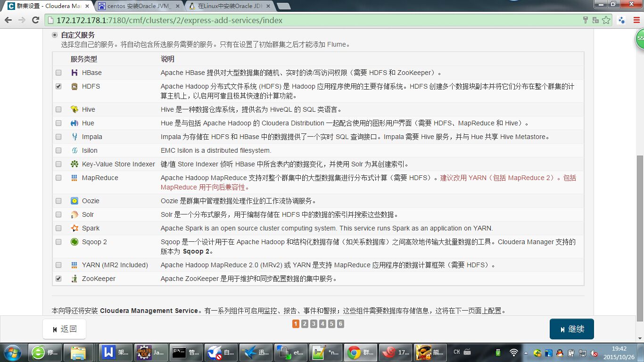644x362 pixels.
Task: Enable the YARN (MR2 Included) checkbox
Action: coord(58,265)
